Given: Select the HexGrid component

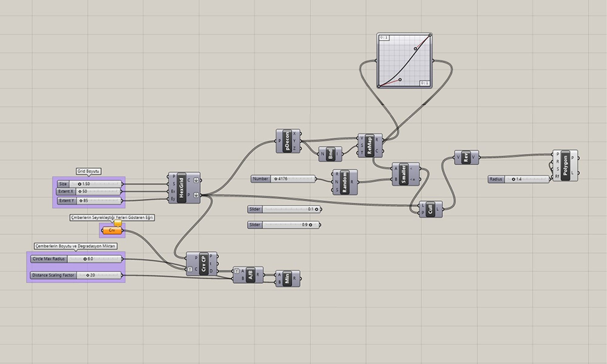Looking at the screenshot, I should [x=181, y=188].
